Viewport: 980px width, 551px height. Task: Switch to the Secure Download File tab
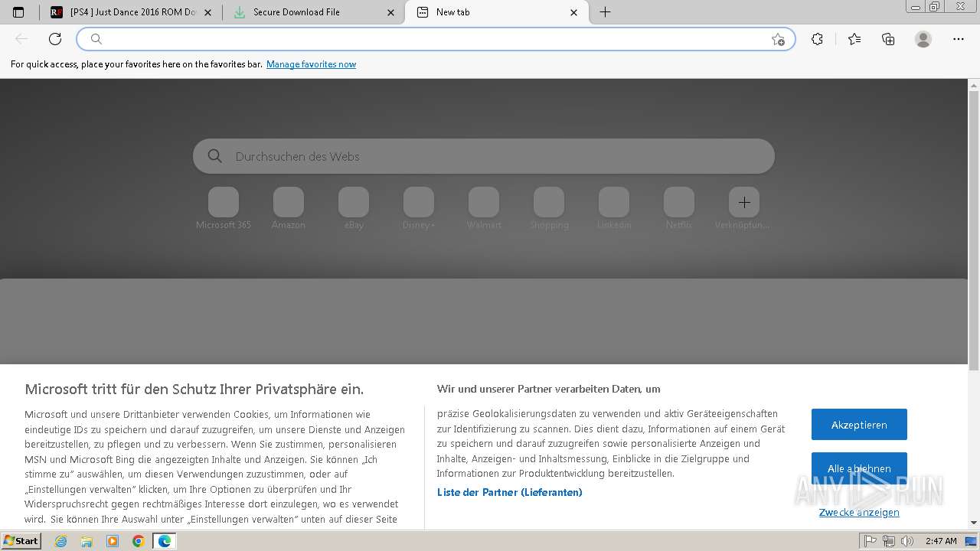pos(313,12)
